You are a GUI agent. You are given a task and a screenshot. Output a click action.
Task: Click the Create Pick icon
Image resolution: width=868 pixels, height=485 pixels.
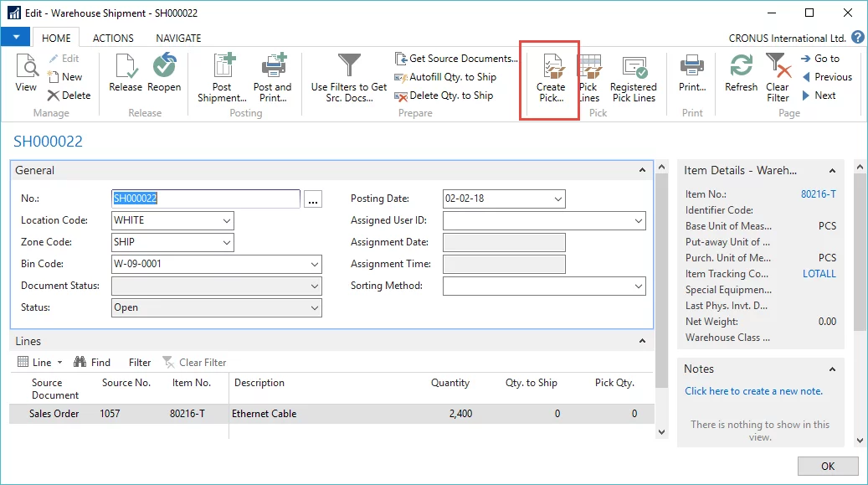(550, 67)
